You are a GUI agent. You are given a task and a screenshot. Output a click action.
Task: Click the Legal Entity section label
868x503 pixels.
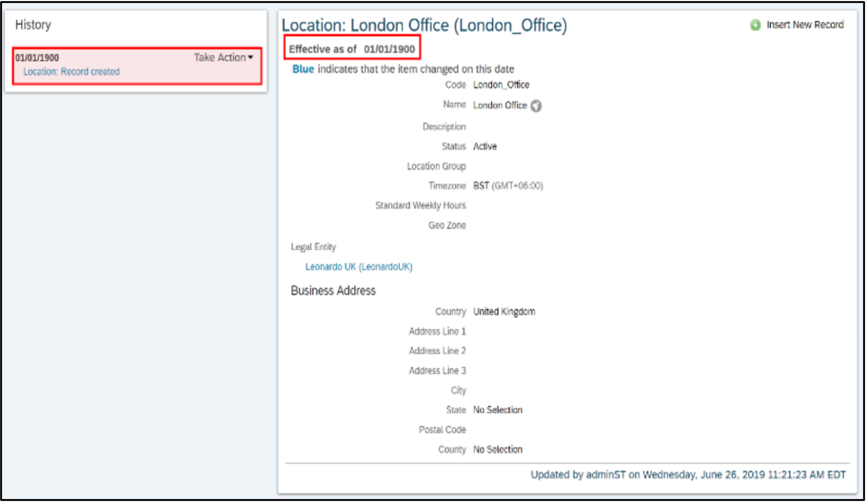[x=313, y=247]
